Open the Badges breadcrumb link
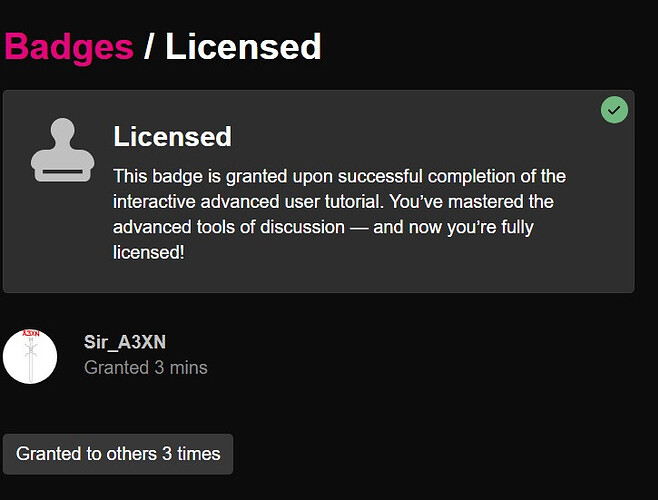 [69, 46]
